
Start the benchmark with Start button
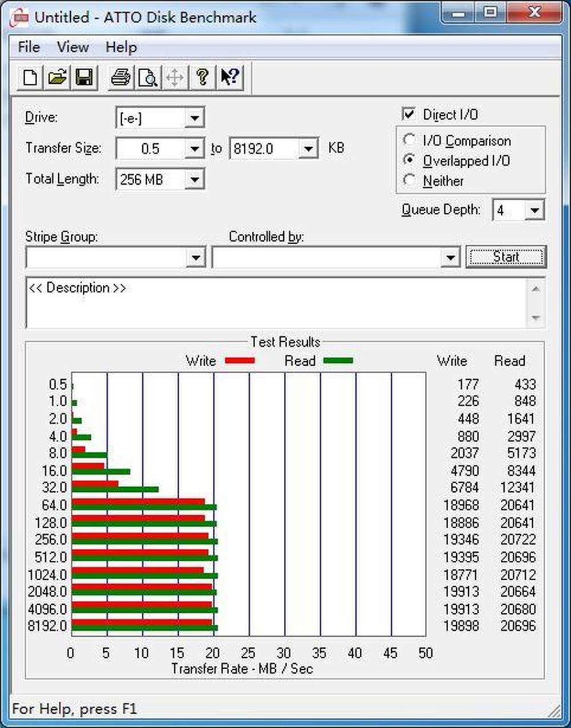(x=506, y=257)
